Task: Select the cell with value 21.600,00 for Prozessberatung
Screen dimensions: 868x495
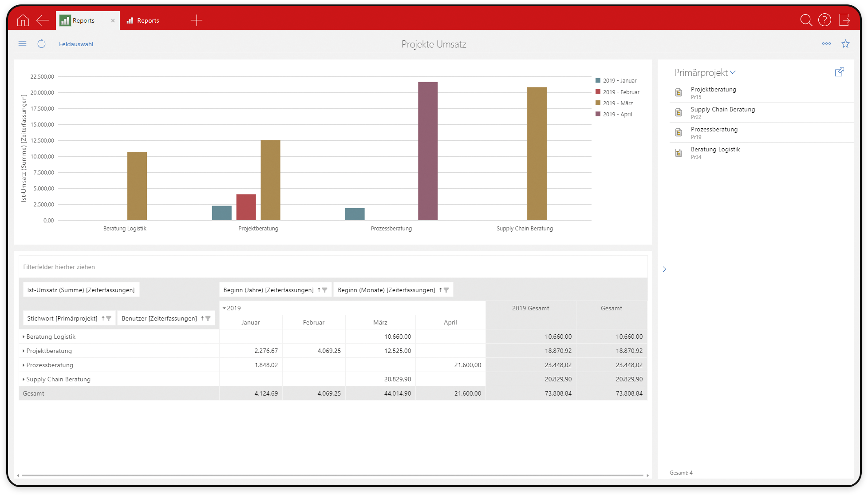Action: coord(450,365)
